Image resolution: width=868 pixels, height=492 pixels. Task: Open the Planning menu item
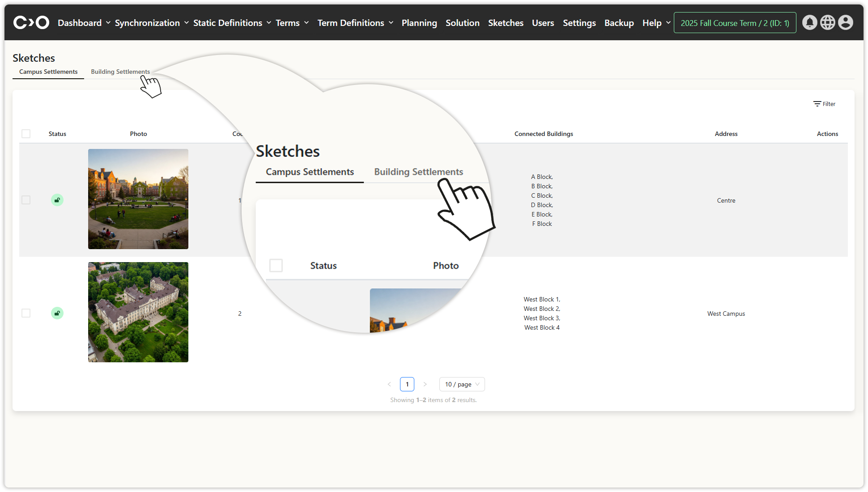(419, 23)
